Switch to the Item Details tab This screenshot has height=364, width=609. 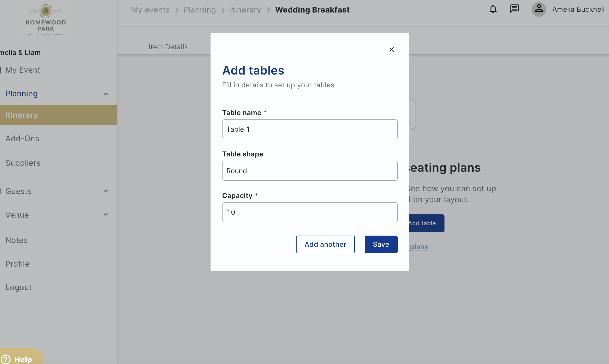168,47
